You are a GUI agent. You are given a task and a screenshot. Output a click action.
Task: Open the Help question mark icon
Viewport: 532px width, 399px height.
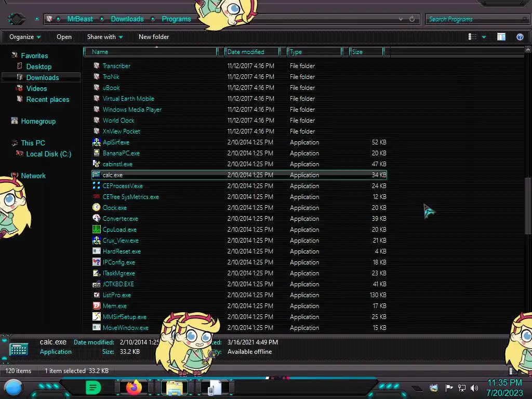click(520, 37)
